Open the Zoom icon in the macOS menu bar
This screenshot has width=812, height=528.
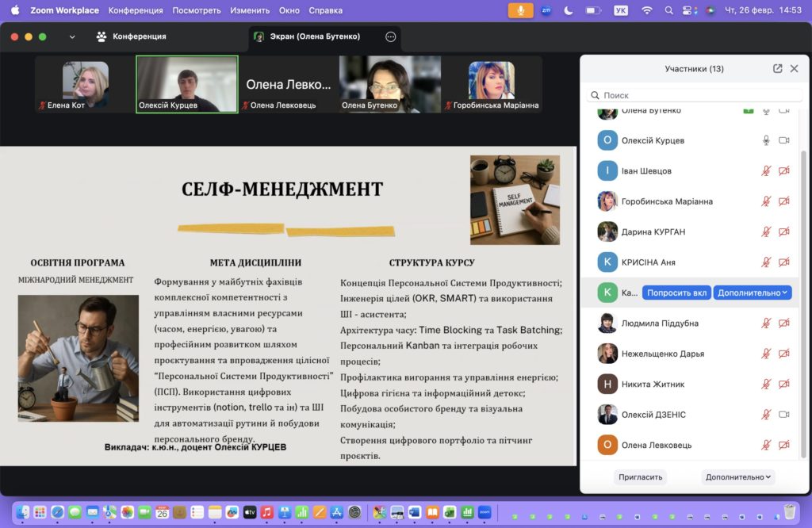coord(546,10)
